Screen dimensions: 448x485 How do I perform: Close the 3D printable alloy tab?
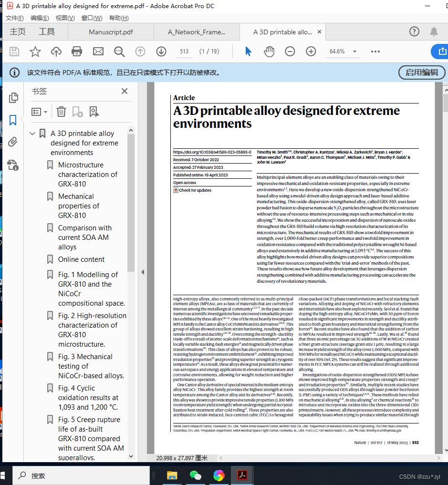click(x=319, y=32)
